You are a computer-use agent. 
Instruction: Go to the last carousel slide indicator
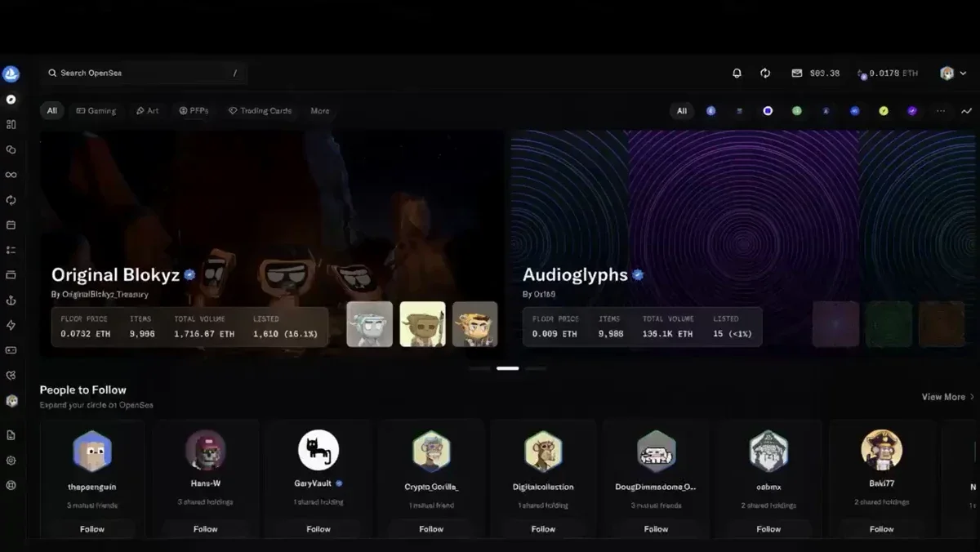click(x=536, y=368)
